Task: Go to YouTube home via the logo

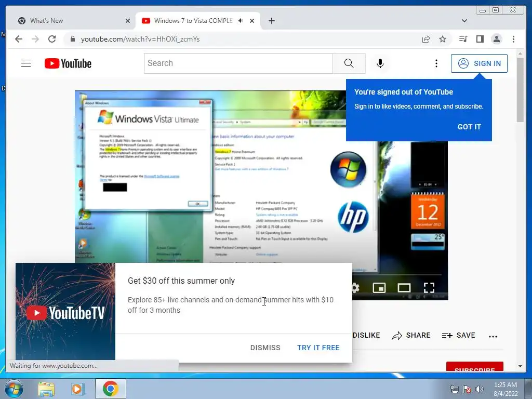Action: tap(68, 63)
